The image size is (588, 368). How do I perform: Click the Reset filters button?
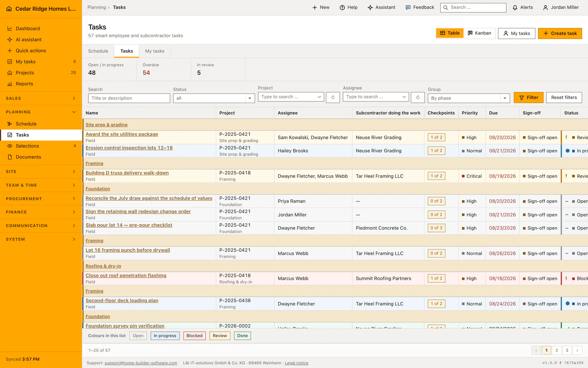tap(564, 98)
